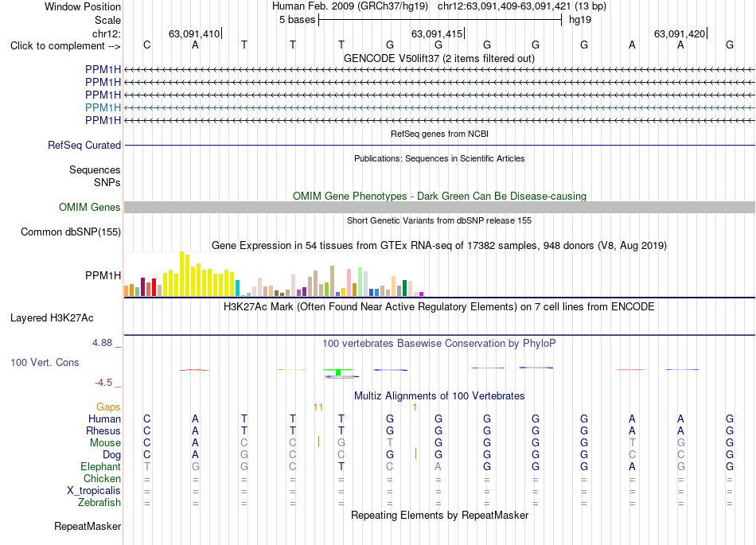The height and width of the screenshot is (545, 756).
Task: Click the '5 bases' scale label
Action: pos(297,20)
